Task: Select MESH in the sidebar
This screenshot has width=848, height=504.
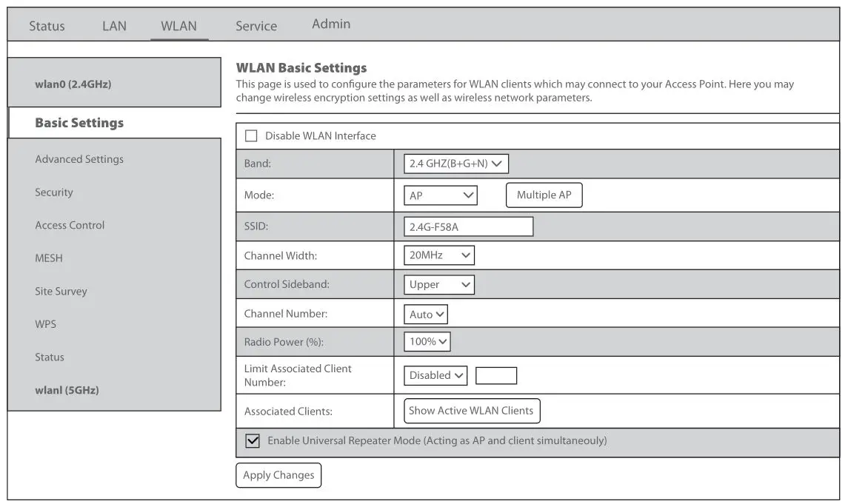Action: (x=49, y=258)
